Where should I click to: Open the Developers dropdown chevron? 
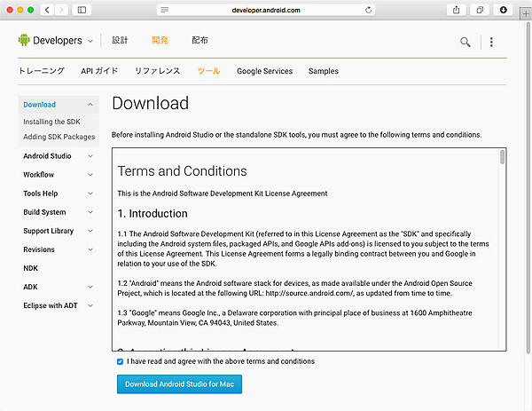coord(90,41)
